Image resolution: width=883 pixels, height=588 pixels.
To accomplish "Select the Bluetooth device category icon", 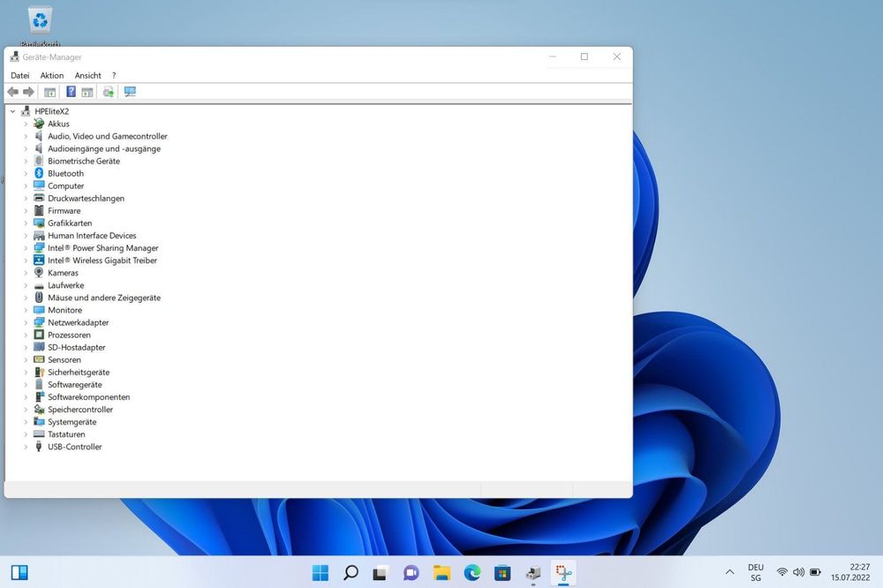I will (37, 173).
